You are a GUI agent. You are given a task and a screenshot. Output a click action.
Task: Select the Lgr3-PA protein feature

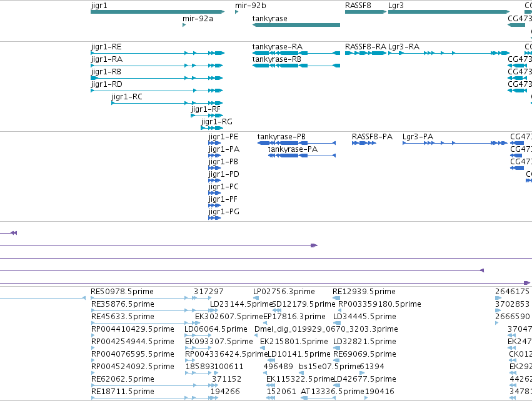point(455,143)
